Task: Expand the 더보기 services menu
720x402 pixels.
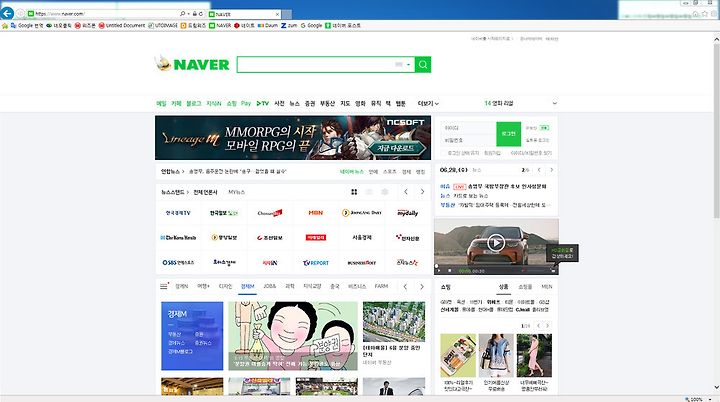Action: pos(428,104)
